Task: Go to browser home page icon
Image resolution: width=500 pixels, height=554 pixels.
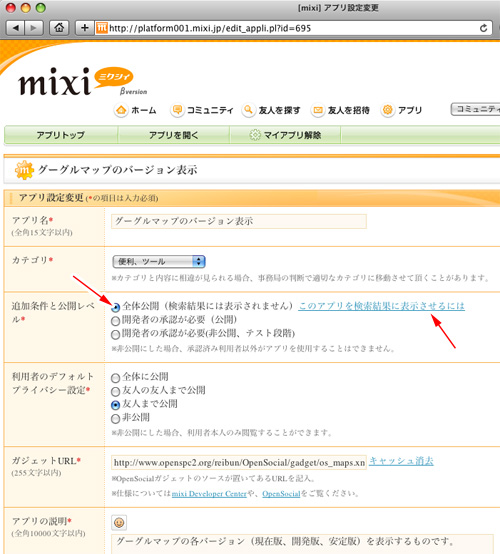Action: (59, 28)
